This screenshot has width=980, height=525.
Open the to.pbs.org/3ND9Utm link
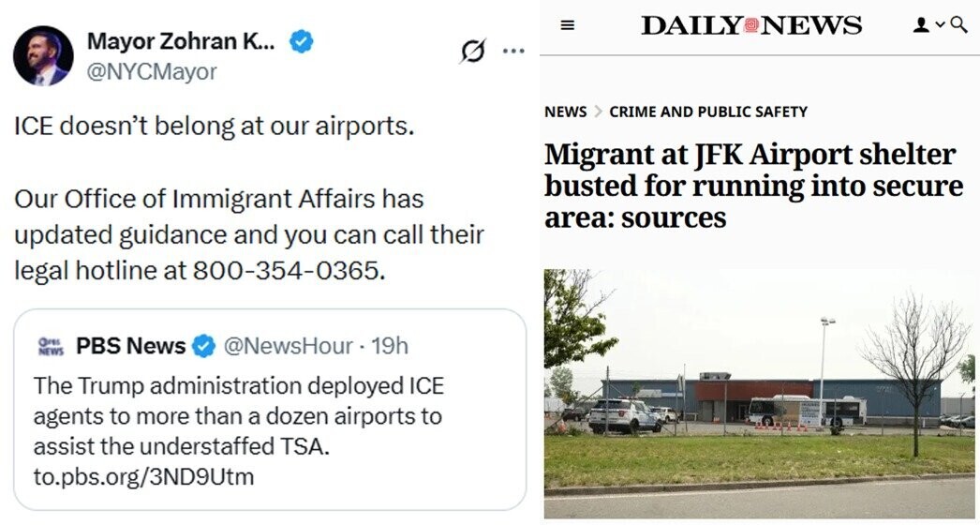coord(143,476)
